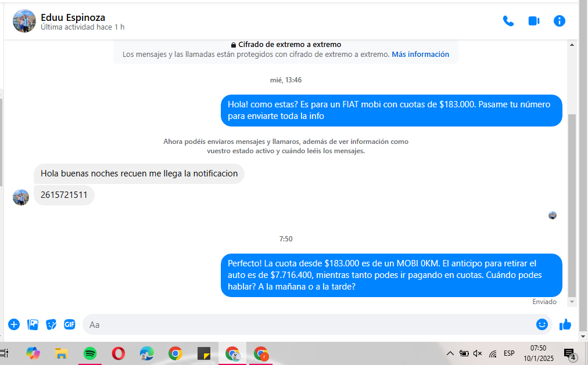Open Copilot from the taskbar
Image resolution: width=588 pixels, height=365 pixels.
coord(33,353)
